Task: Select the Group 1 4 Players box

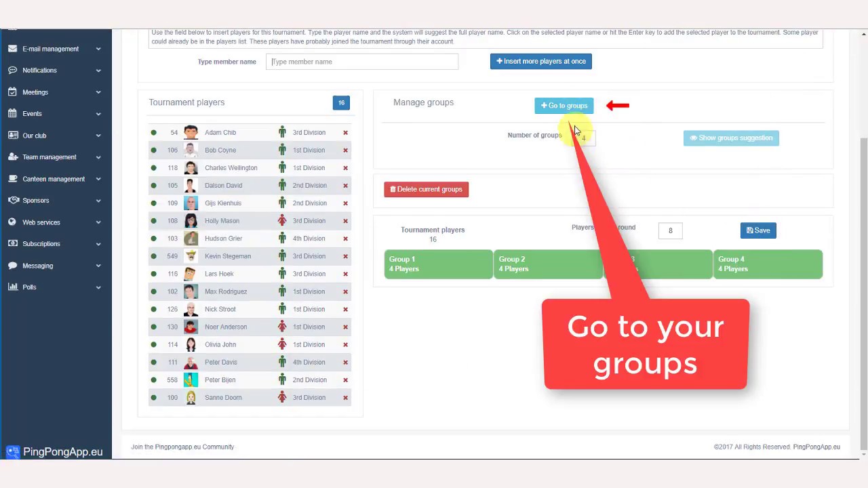Action: (438, 264)
